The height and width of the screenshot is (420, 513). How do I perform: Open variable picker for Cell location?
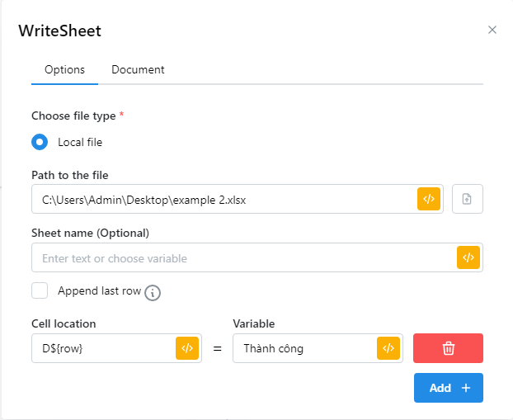(187, 348)
